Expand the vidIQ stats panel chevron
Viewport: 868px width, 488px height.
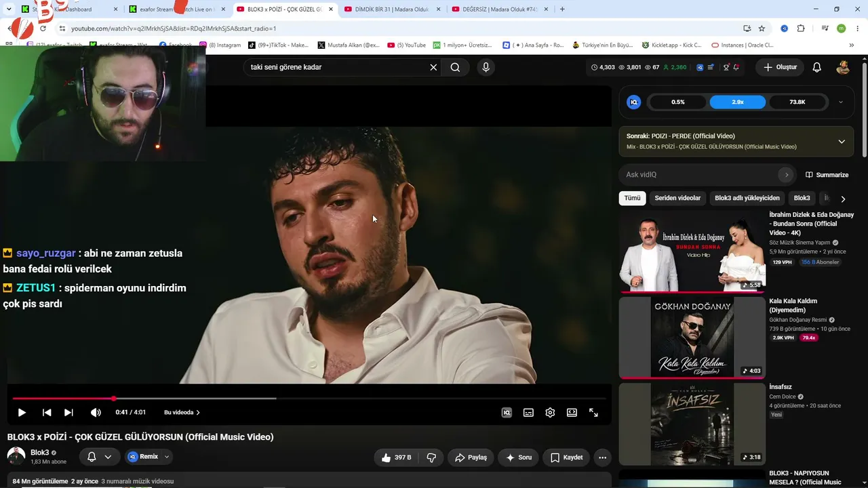coord(841,102)
